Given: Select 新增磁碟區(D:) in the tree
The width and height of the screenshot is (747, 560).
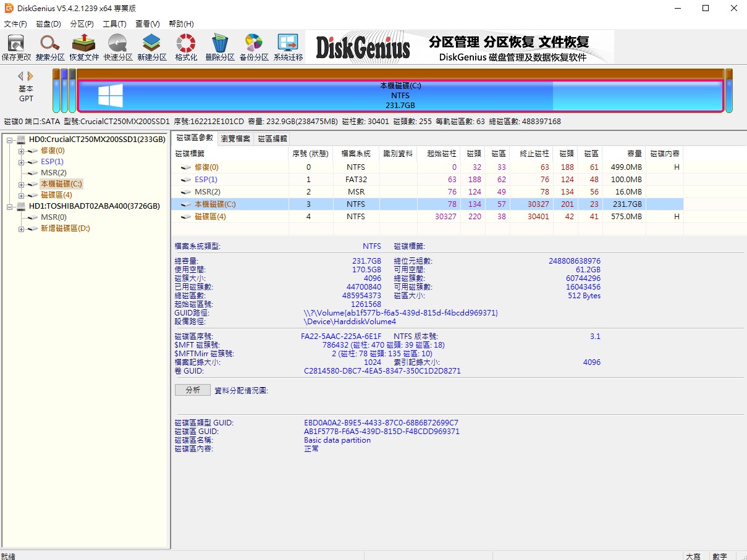Looking at the screenshot, I should 65,228.
